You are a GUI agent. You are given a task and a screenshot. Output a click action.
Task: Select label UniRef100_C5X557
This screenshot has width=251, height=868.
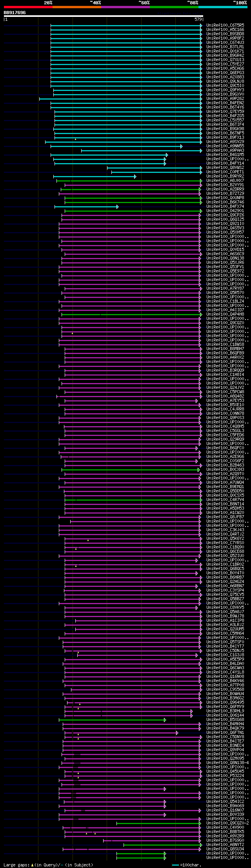click(x=225, y=120)
